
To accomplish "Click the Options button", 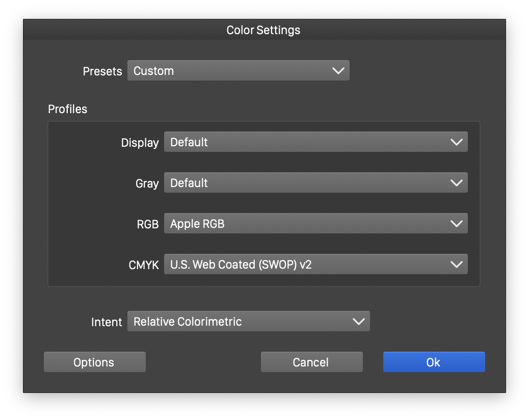I will (94, 362).
